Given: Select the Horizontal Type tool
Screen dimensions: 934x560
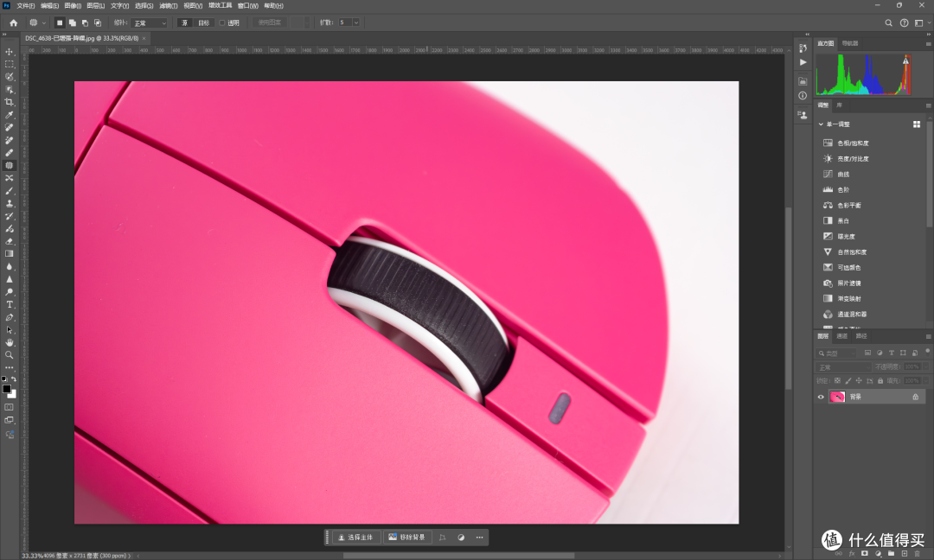Looking at the screenshot, I should [9, 304].
